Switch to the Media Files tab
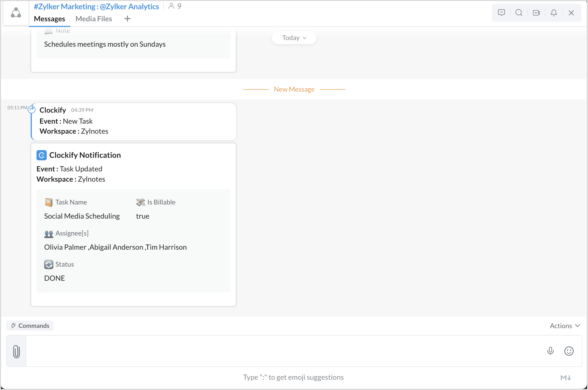 click(93, 19)
